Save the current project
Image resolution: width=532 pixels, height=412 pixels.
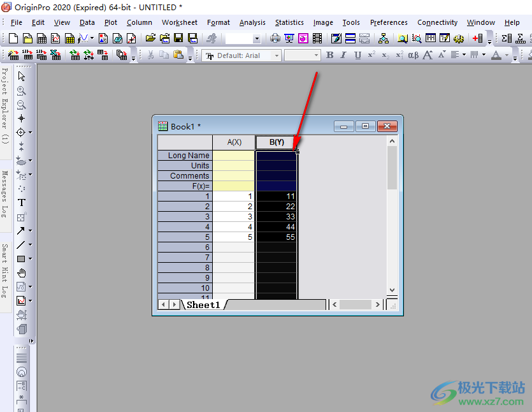[x=178, y=38]
